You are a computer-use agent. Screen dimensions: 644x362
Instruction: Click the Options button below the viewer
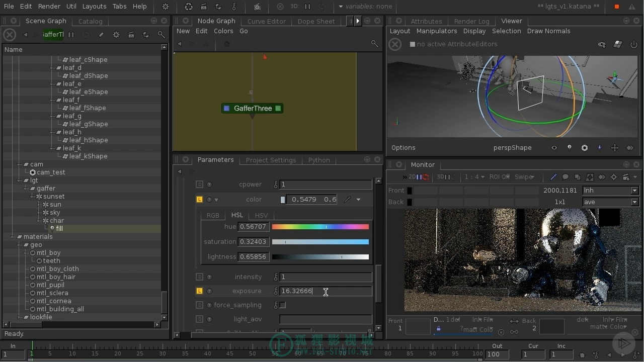(404, 148)
